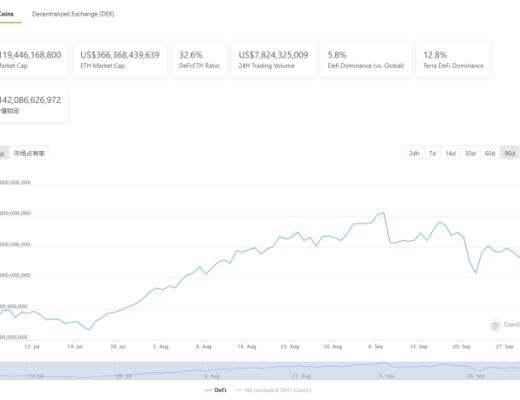The height and width of the screenshot is (400, 520).
Task: Toggle the DeFi series in legend
Action: 215,390
